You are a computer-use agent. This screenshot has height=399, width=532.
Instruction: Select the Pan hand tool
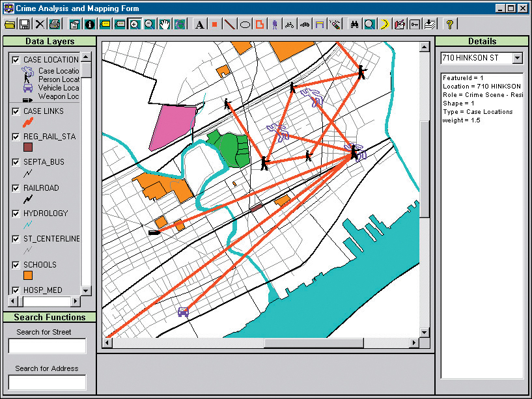point(165,25)
